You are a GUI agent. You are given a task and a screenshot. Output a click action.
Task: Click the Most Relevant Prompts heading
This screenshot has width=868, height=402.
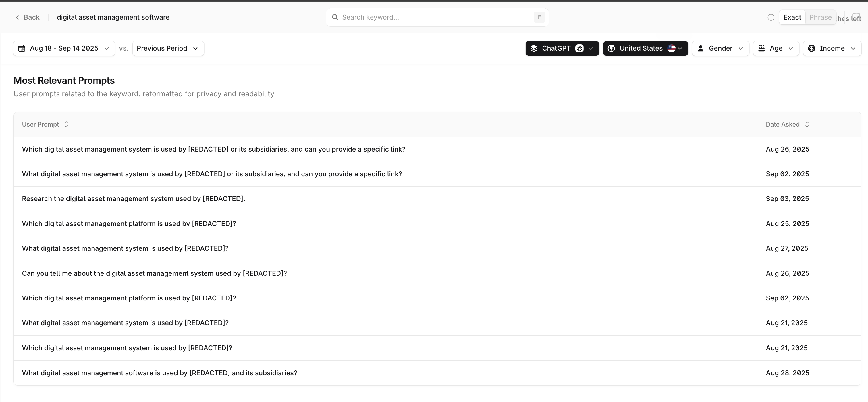click(x=64, y=80)
